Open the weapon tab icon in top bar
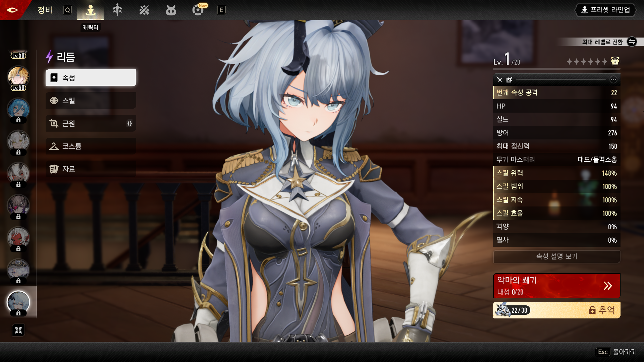This screenshot has width=644, height=362. pyautogui.click(x=117, y=10)
